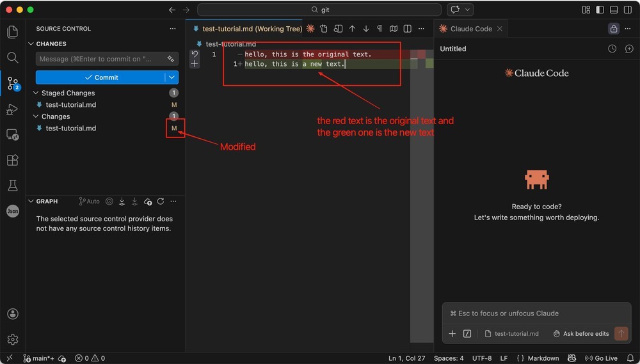
Task: Click the Commit button
Action: (100, 77)
